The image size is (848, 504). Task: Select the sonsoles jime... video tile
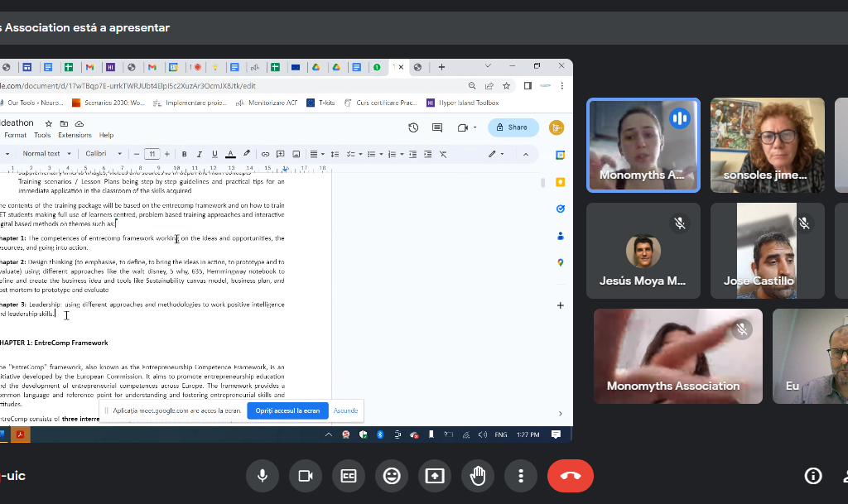(x=767, y=145)
